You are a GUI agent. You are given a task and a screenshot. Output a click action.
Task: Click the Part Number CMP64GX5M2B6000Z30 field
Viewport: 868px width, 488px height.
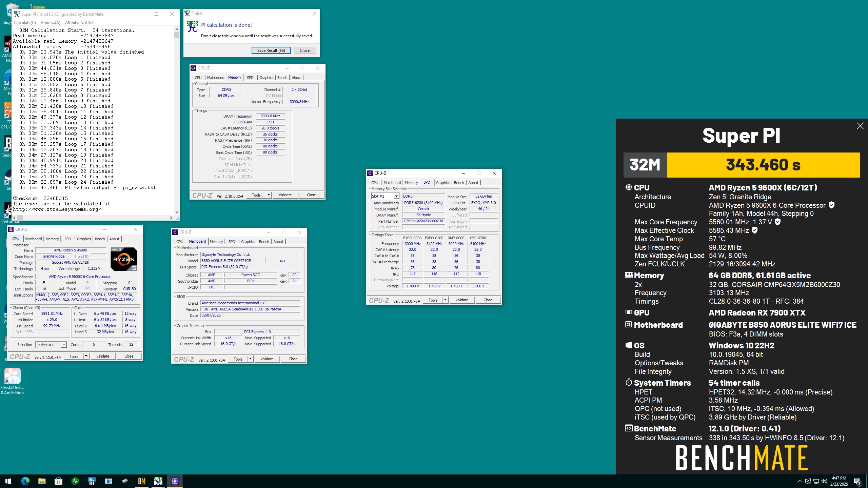[x=423, y=221]
